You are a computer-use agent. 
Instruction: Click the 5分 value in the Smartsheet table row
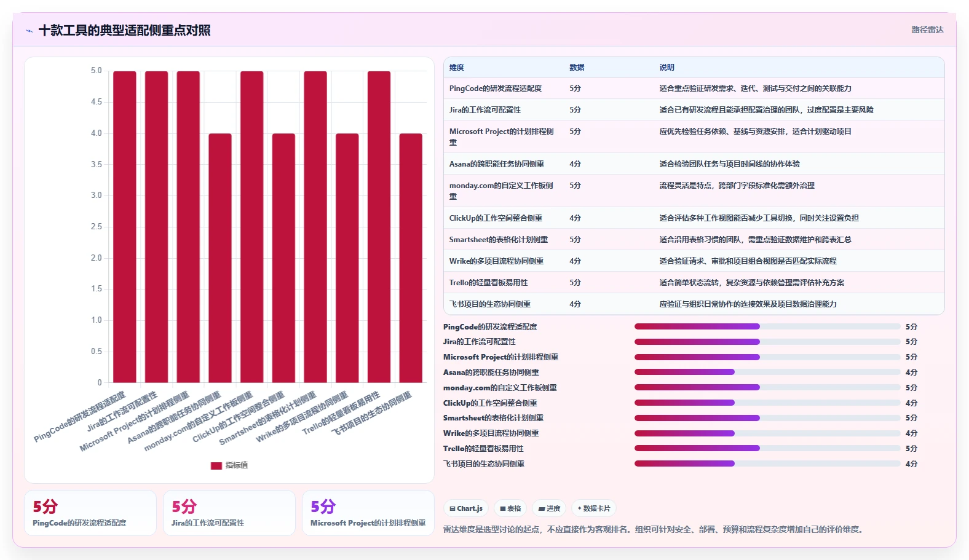coord(575,240)
